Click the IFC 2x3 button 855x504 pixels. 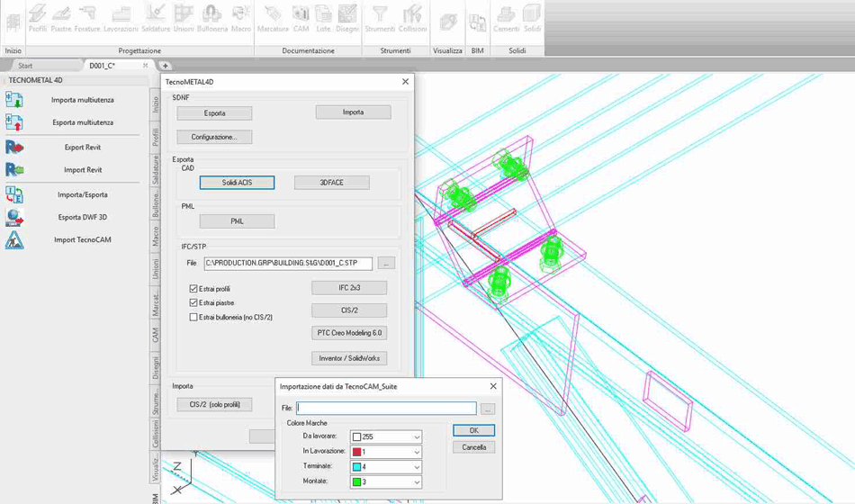[349, 288]
